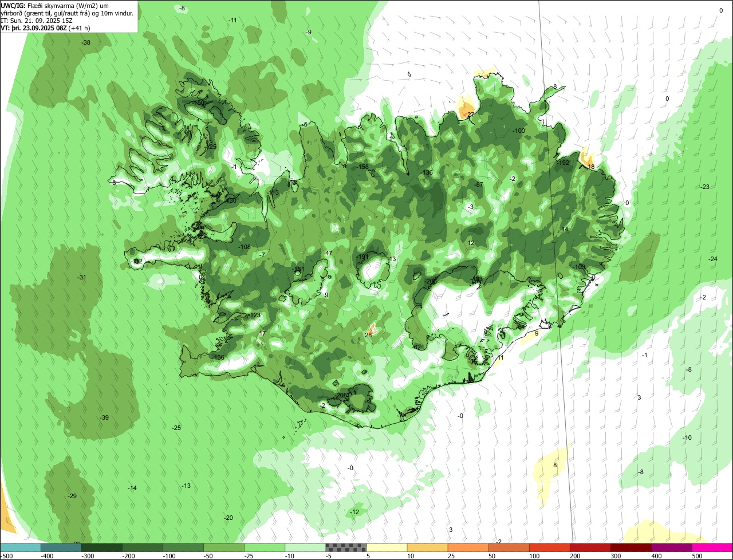Click the checkered legend swatch from -5 to 5
The width and height of the screenshot is (733, 560).
point(346,547)
